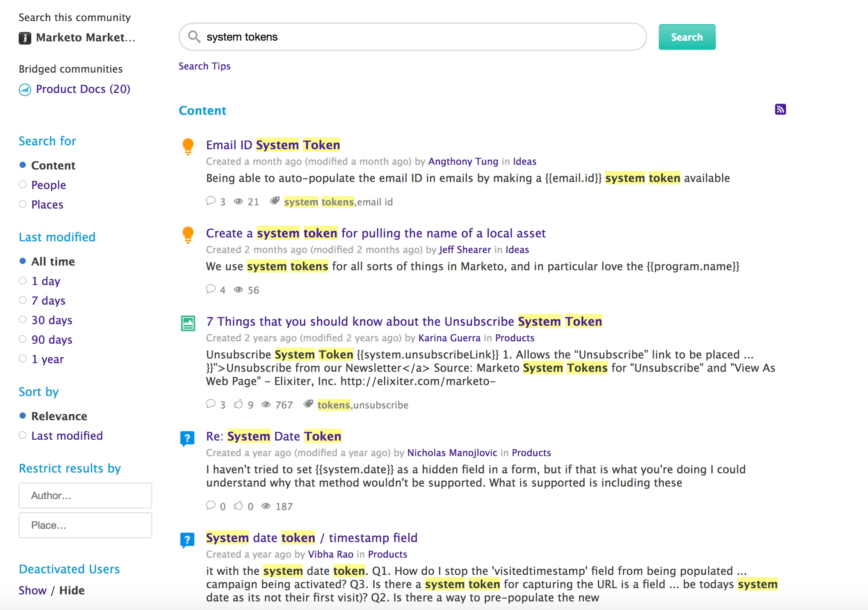868x610 pixels.
Task: Open the Search Tips link
Action: click(205, 66)
